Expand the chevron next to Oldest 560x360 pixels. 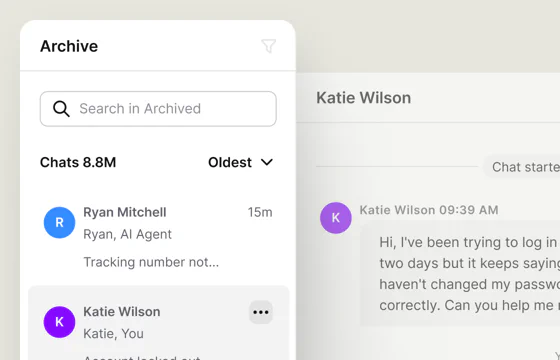(x=267, y=162)
